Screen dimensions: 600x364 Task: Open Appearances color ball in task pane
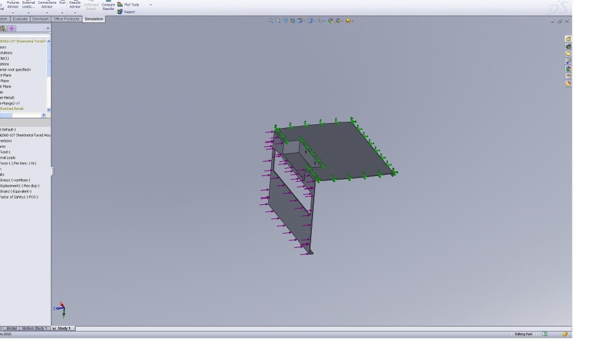pos(568,69)
